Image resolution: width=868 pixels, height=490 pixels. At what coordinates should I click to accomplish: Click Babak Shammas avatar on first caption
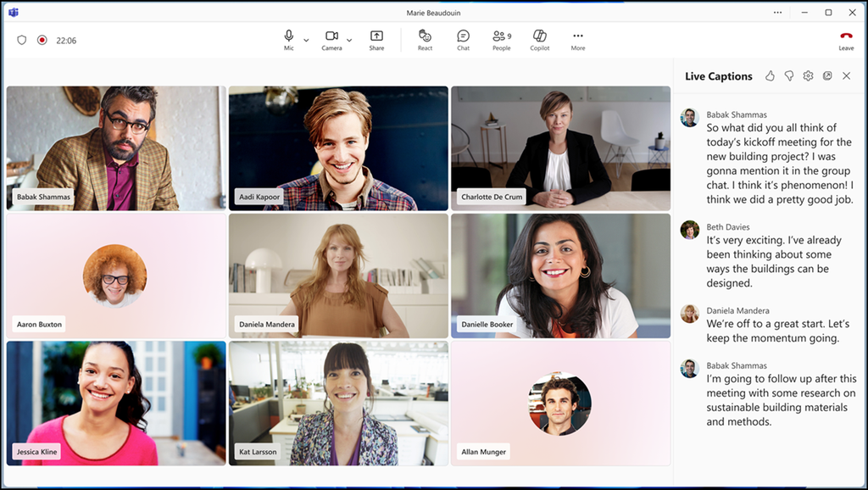tap(690, 117)
